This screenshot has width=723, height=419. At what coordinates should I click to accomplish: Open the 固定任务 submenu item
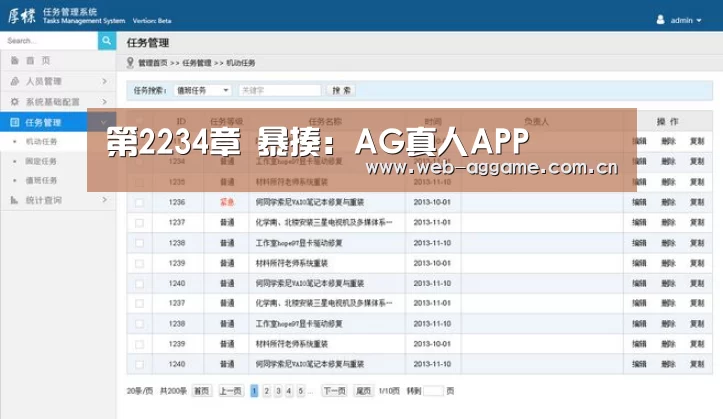(41, 161)
